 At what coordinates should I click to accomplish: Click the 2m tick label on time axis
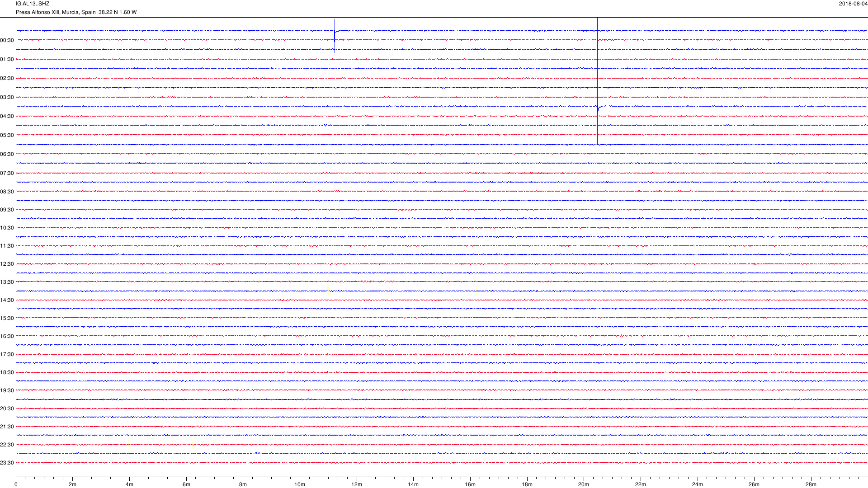tap(72, 484)
